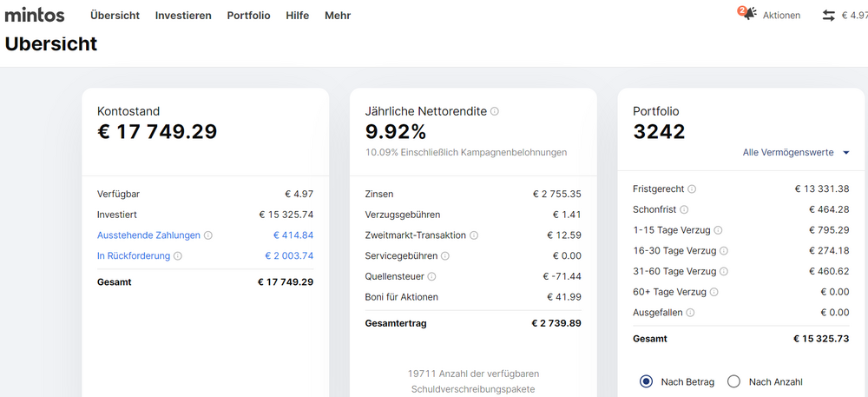The width and height of the screenshot is (868, 397).
Task: Show info for 60+ Tage Verzug
Action: [714, 293]
